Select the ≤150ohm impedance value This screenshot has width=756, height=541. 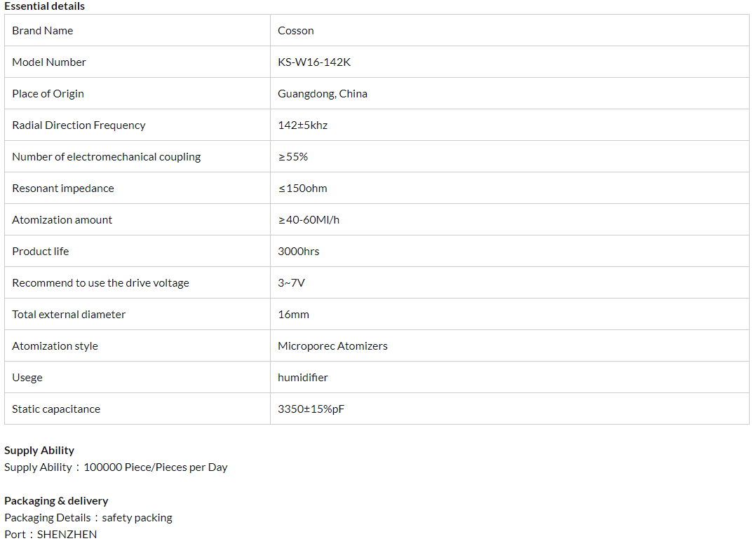(303, 189)
